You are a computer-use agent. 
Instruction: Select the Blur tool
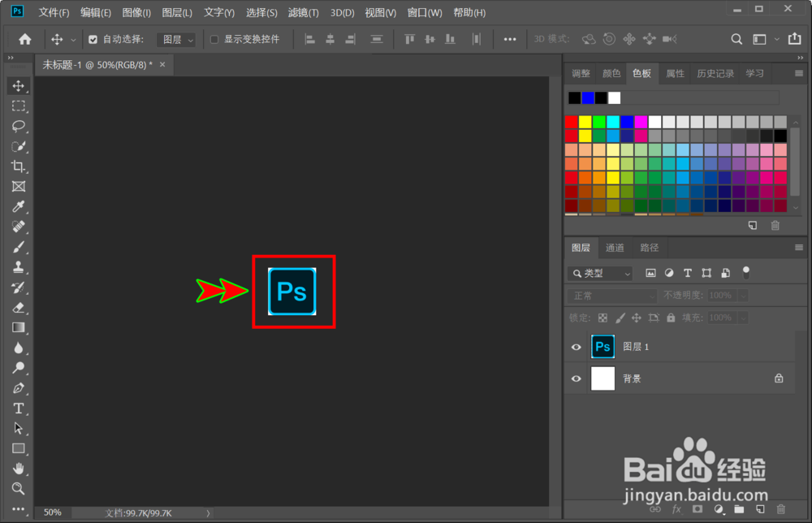19,348
